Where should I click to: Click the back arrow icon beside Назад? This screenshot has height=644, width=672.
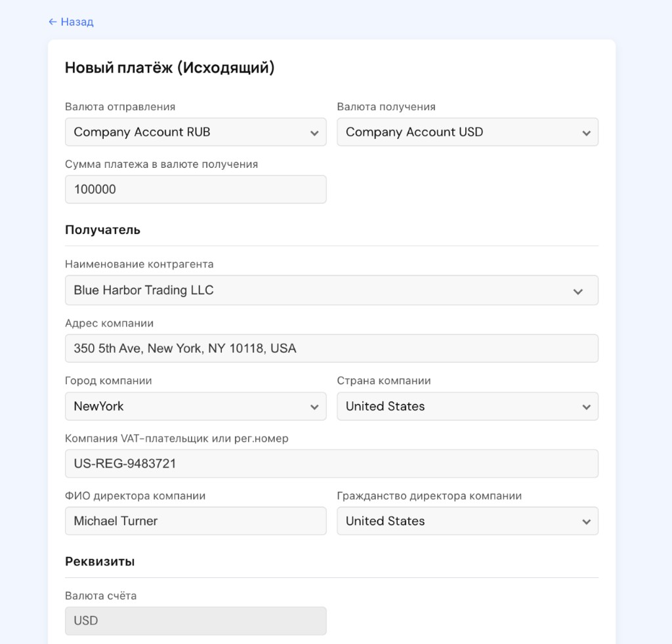click(x=52, y=22)
